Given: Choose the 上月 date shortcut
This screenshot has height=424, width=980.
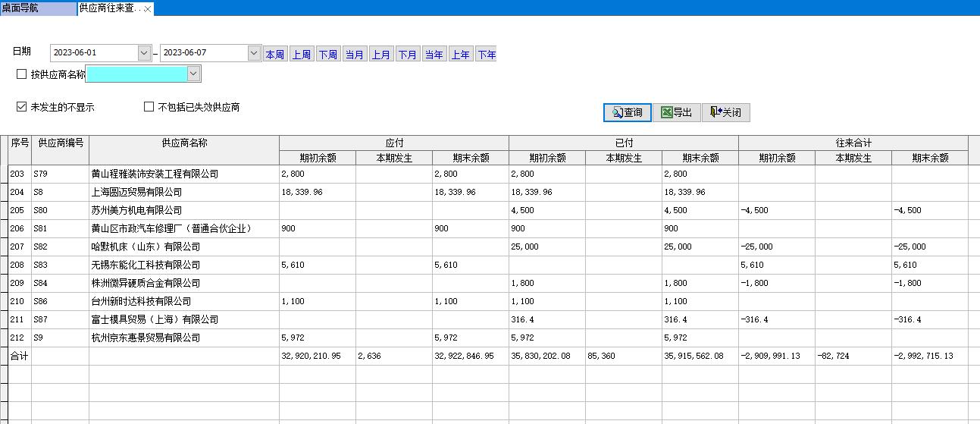Looking at the screenshot, I should click(380, 55).
